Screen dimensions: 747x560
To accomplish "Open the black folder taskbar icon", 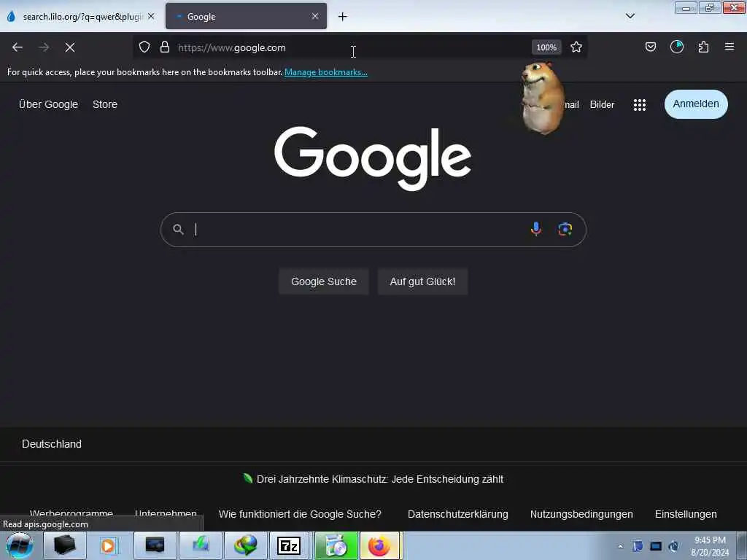I will [x=65, y=545].
